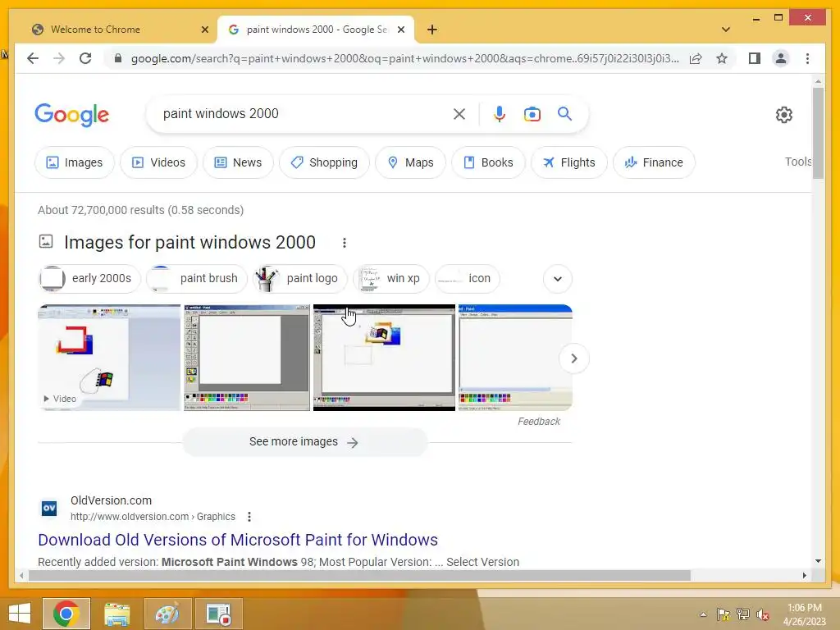Select the paint windows 2000 Google tab
The width and height of the screenshot is (840, 630).
point(316,30)
